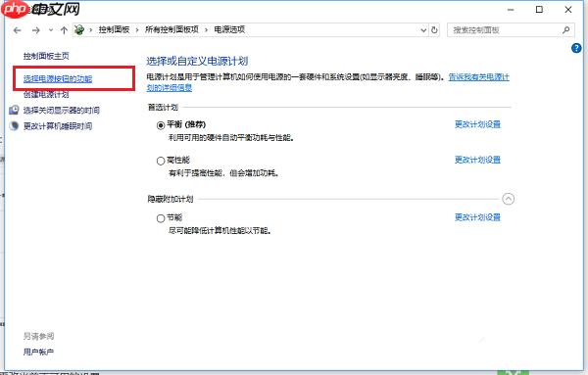Open recent locations dropdown arrow
This screenshot has height=375, width=588.
(x=51, y=30)
